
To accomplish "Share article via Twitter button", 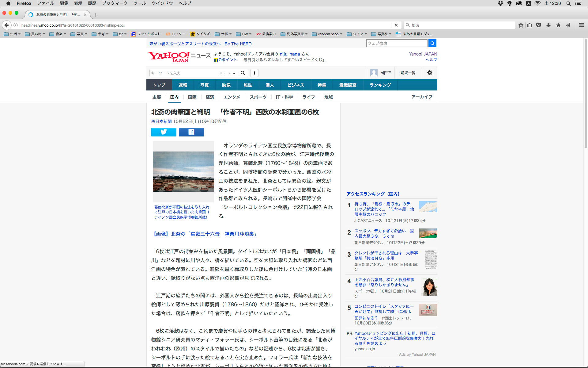I will click(x=164, y=132).
